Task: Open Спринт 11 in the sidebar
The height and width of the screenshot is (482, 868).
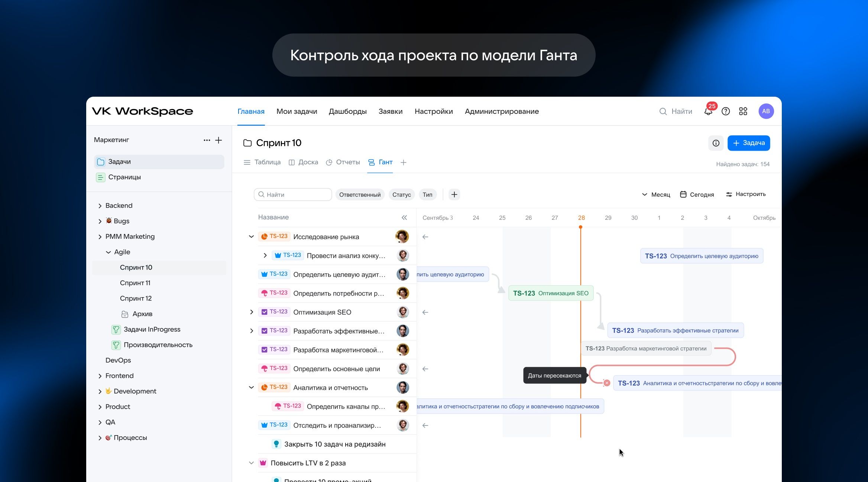Action: click(x=135, y=283)
